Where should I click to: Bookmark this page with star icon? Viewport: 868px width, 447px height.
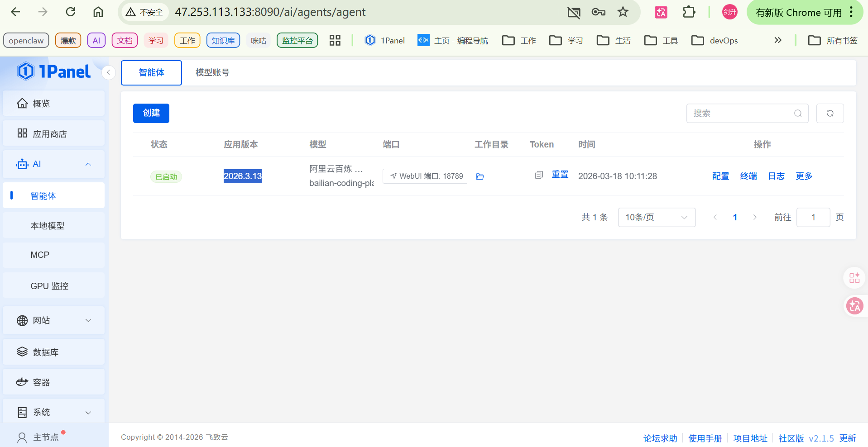click(623, 12)
